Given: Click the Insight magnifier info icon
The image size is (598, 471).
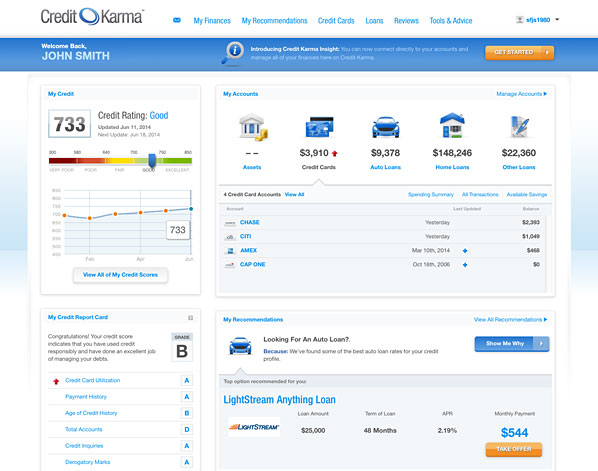Looking at the screenshot, I should tap(233, 53).
